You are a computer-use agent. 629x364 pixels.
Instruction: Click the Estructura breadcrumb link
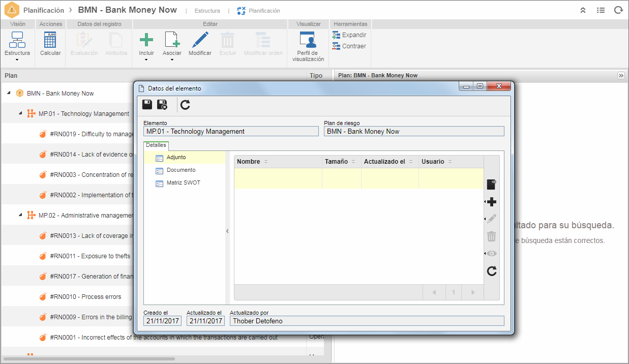[x=207, y=11]
